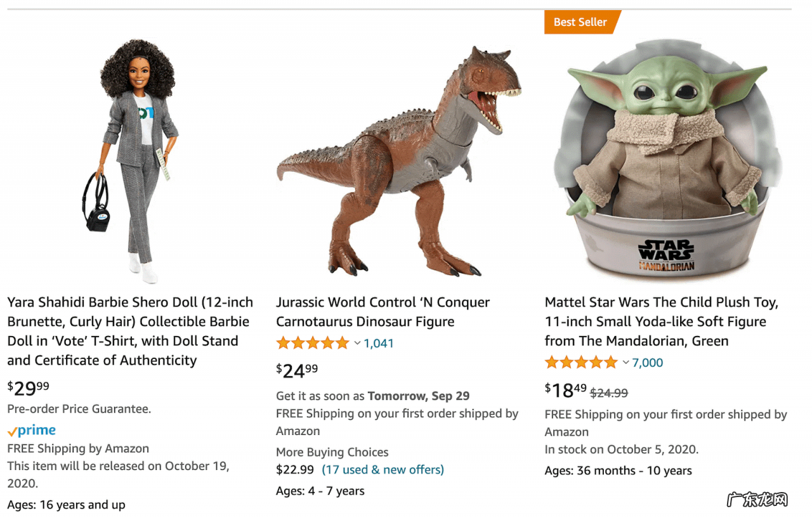Click the strikethrough $24.99 list price
The height and width of the screenshot is (518, 812).
pyautogui.click(x=609, y=393)
